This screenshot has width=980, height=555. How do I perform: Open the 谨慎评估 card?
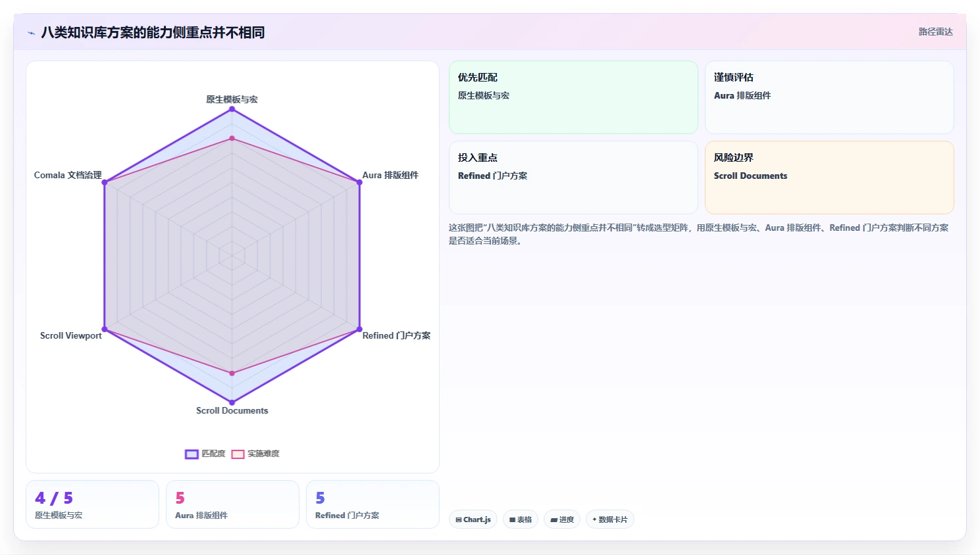tap(829, 97)
